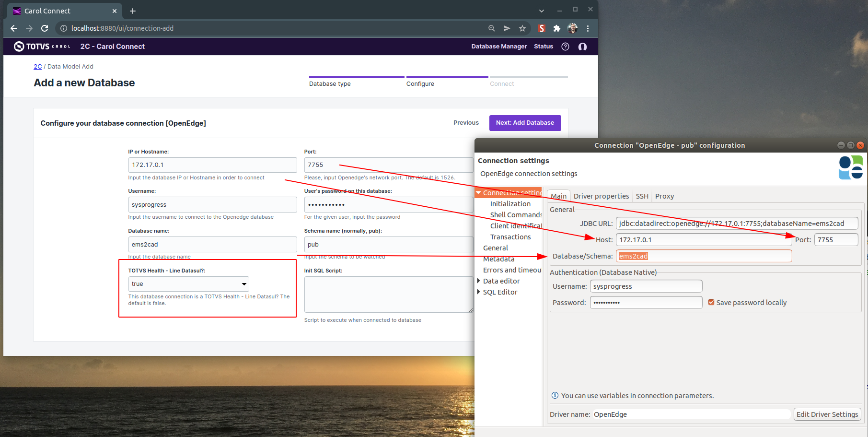Open the browser extensions puzzle icon

click(x=557, y=28)
